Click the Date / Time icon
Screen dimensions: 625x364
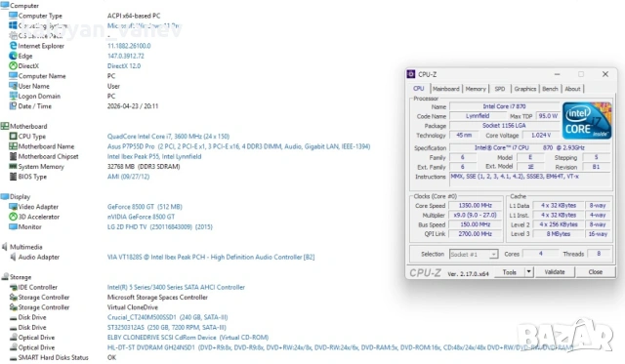pos(13,106)
